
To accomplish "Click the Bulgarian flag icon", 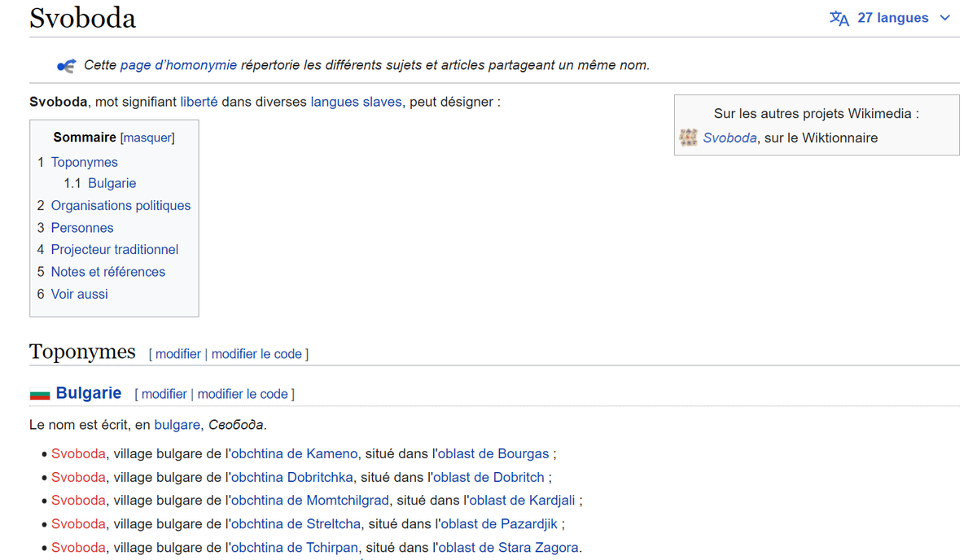I will click(40, 394).
